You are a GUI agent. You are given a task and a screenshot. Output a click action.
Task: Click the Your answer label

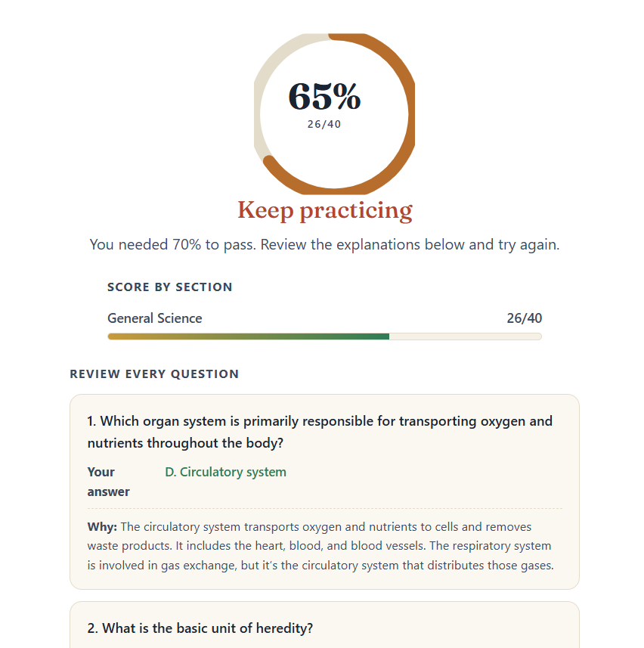click(108, 482)
